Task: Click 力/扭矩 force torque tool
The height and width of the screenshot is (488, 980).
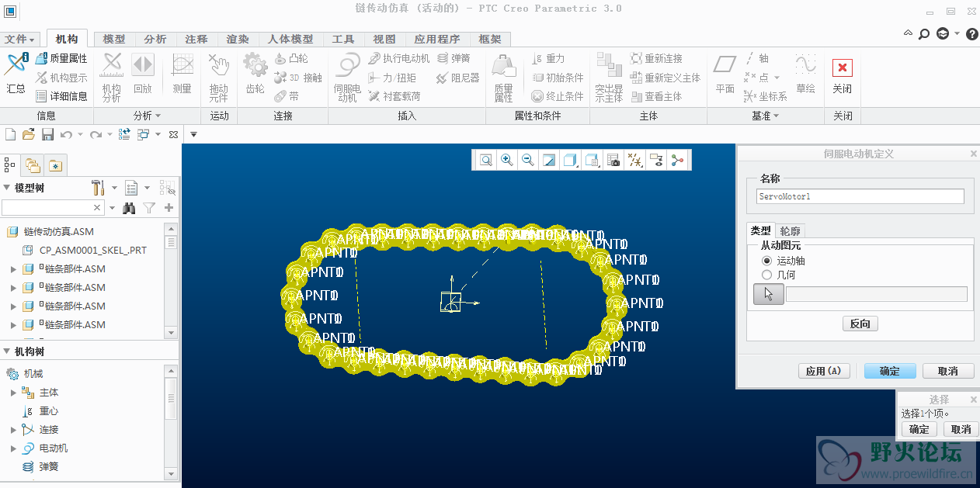Action: coord(392,78)
